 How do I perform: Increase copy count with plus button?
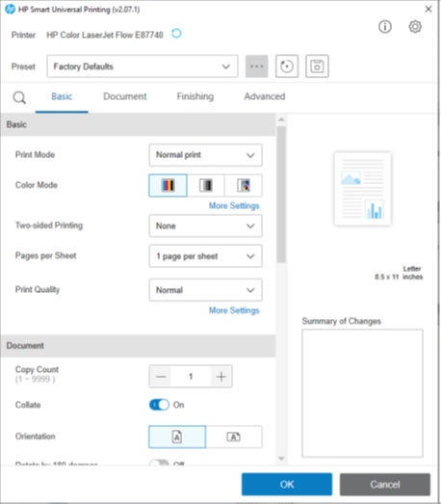tap(221, 377)
